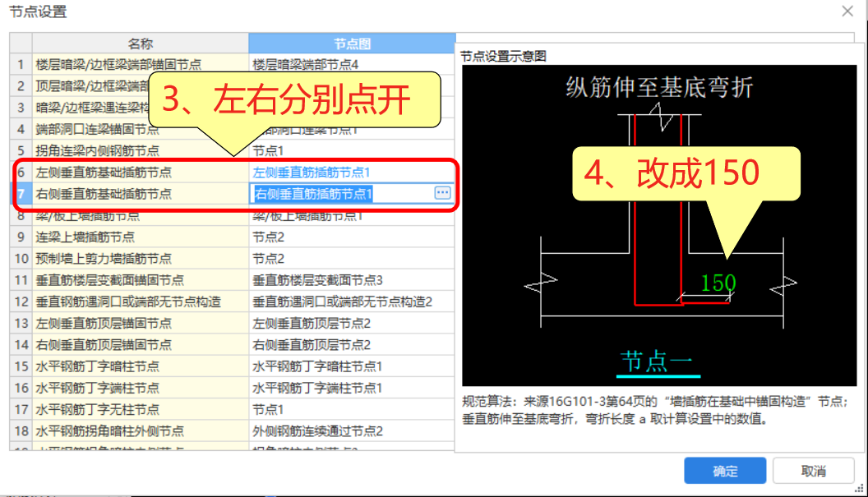Select row 拐角连梁内侧钢筋节点
The height and width of the screenshot is (497, 868).
pyautogui.click(x=141, y=150)
